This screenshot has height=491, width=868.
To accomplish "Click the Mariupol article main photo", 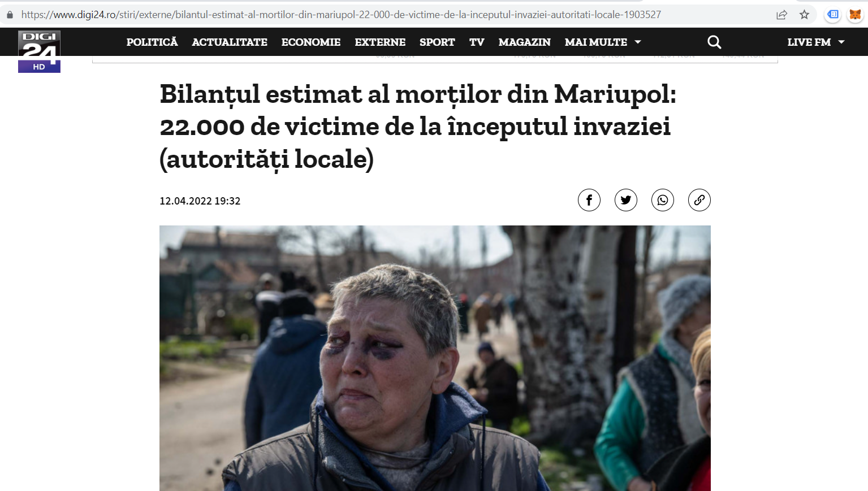I will pyautogui.click(x=435, y=358).
